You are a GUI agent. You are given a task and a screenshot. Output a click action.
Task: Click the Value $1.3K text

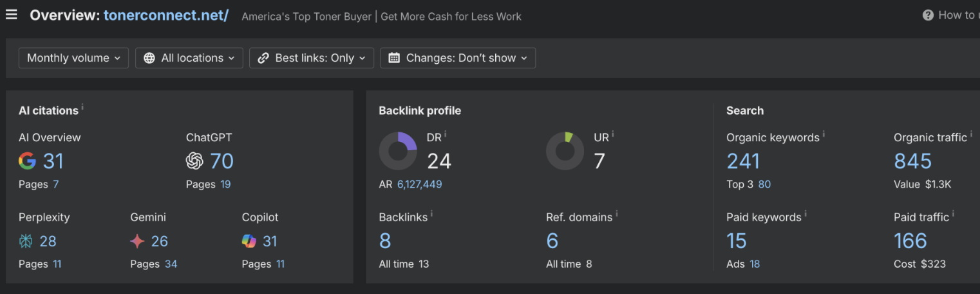tap(923, 184)
